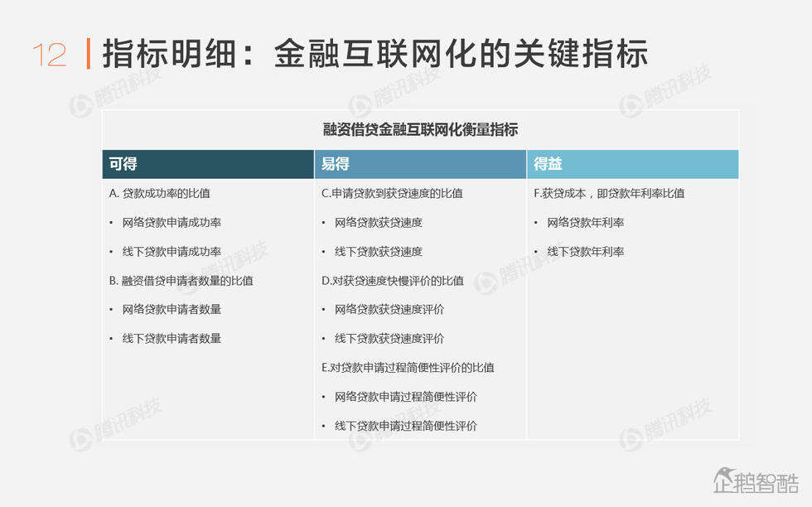
Task: Click item D.对获贷速度快慢评价的比值
Action: (392, 280)
